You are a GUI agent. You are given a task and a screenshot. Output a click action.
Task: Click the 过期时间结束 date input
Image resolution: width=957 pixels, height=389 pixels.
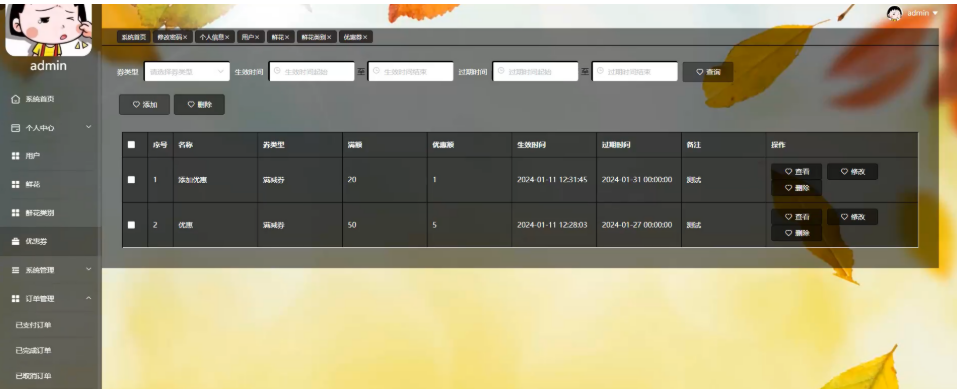pyautogui.click(x=635, y=71)
